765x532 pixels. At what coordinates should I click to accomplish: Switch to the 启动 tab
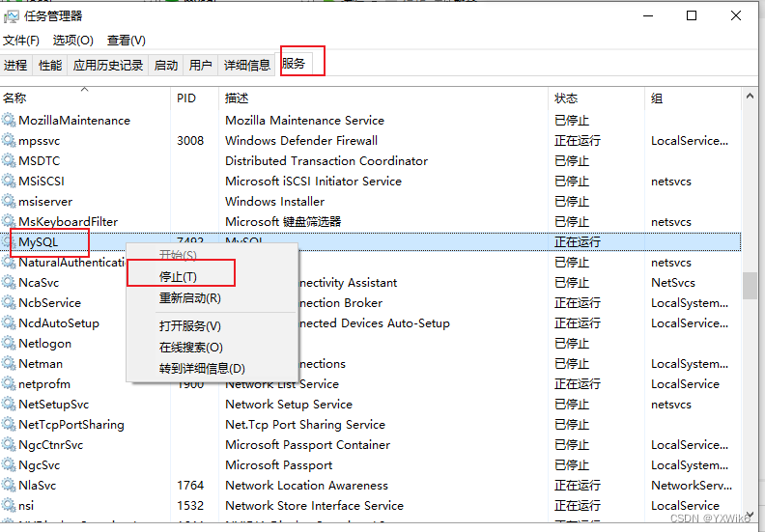pyautogui.click(x=166, y=65)
